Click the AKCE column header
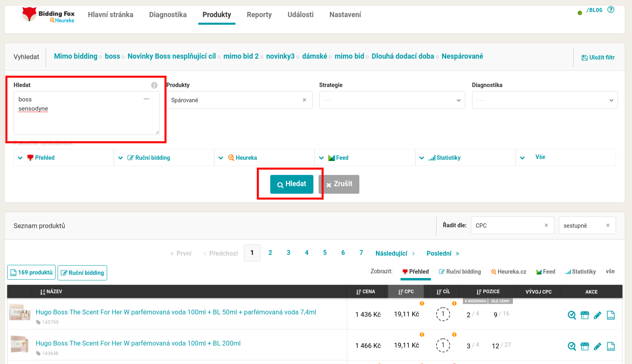 (x=592, y=292)
